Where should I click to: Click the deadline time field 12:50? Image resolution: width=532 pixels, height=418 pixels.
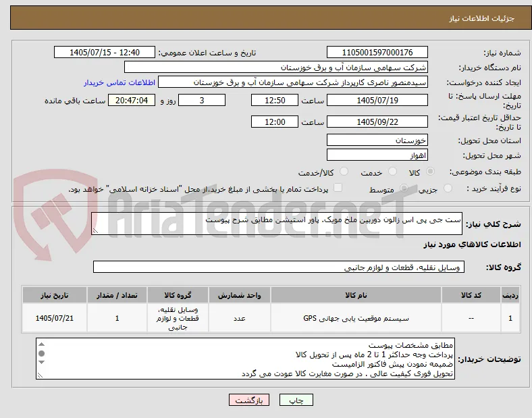(275, 100)
